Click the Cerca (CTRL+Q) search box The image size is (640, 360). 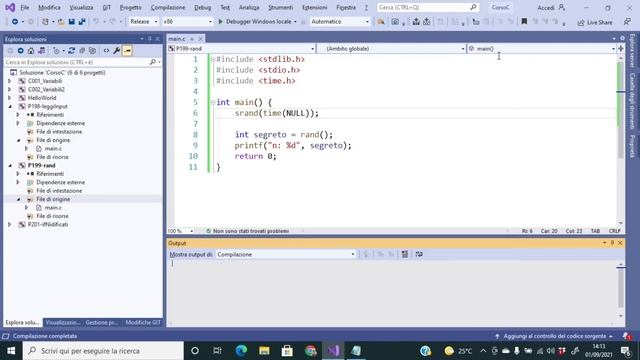(x=427, y=7)
